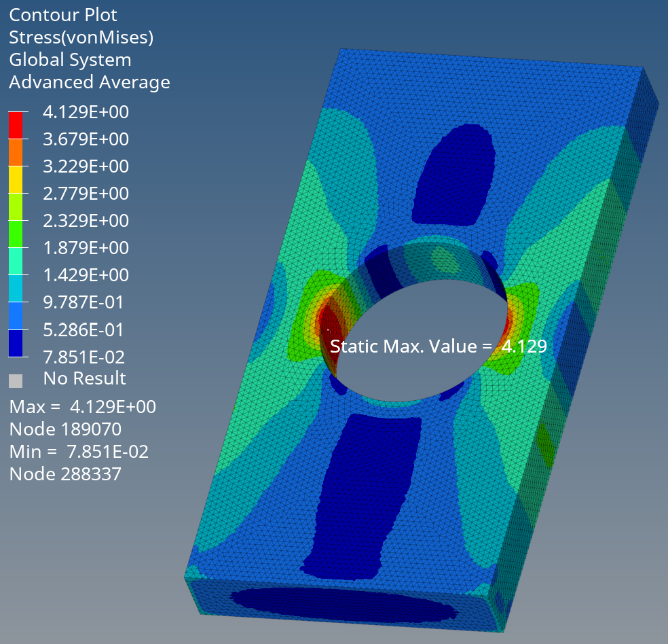Select the lime-green legend color band
Viewport: 668px width, 644px height.
[16, 207]
